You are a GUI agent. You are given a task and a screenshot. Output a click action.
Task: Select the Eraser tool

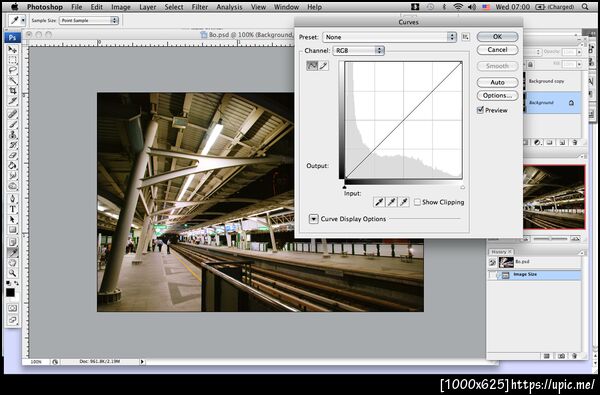click(x=13, y=155)
